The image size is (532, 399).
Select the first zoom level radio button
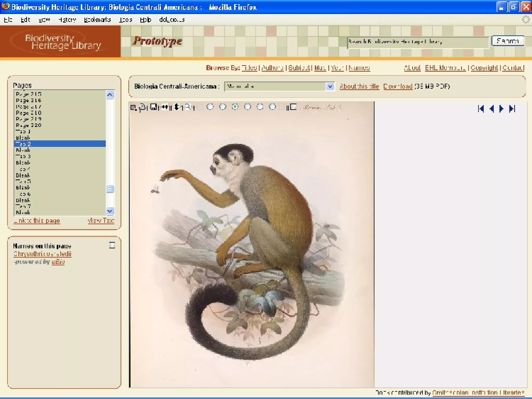pos(210,107)
